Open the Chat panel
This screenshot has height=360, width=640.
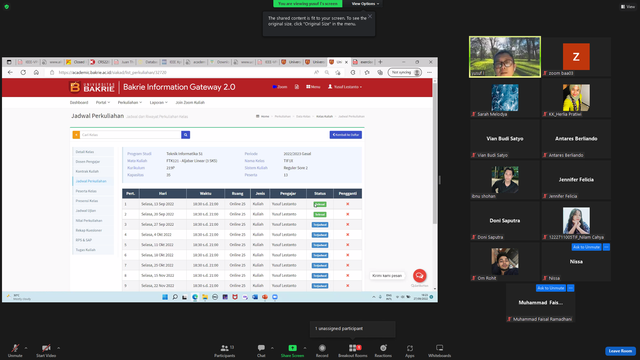click(261, 350)
